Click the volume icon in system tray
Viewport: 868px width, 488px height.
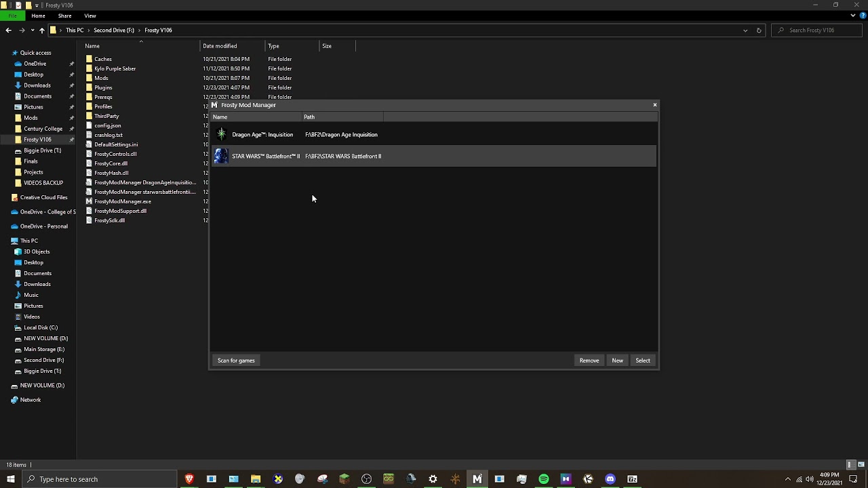point(810,479)
